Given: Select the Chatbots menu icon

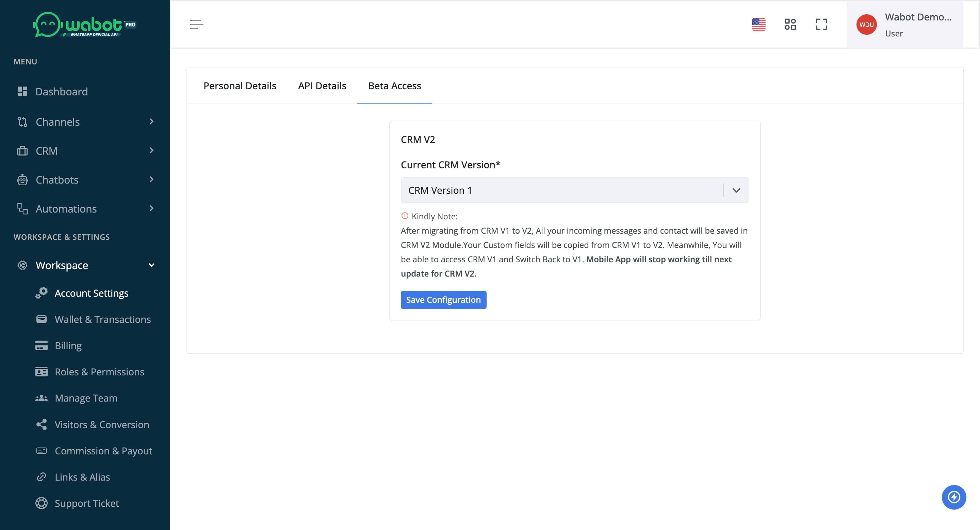Looking at the screenshot, I should click(22, 180).
